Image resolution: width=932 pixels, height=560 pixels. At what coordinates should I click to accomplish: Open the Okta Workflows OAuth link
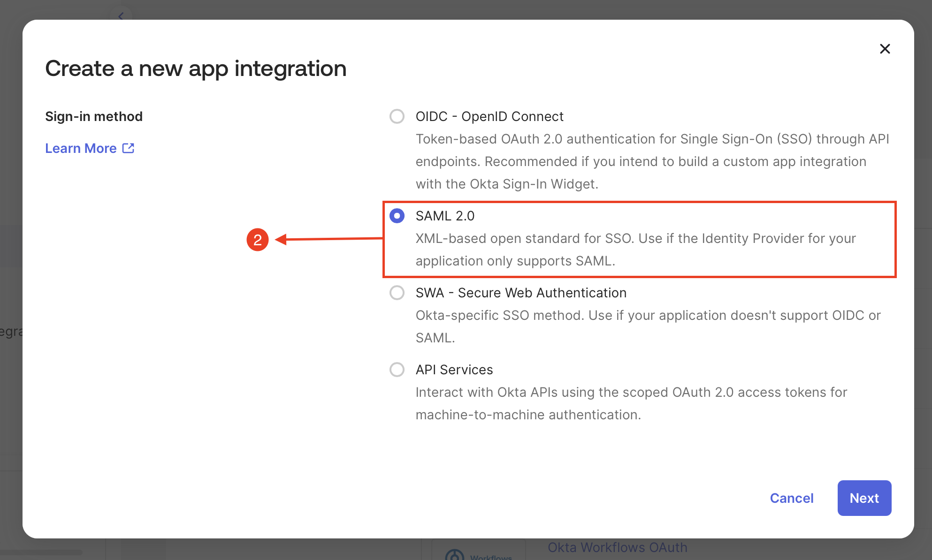pos(617,548)
